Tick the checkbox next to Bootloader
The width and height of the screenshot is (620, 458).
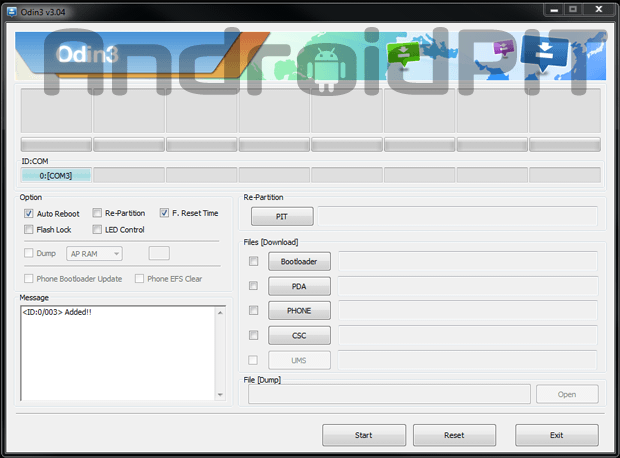coord(253,261)
